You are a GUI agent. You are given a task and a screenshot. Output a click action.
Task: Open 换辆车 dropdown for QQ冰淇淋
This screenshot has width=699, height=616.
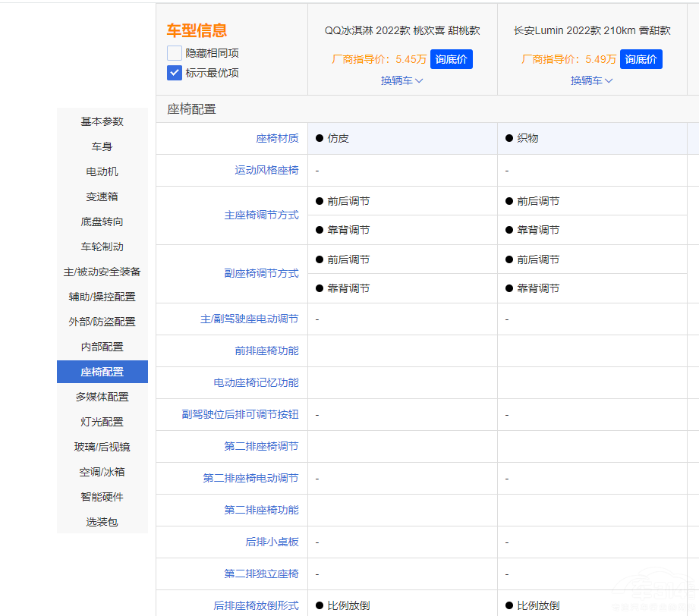[x=401, y=80]
